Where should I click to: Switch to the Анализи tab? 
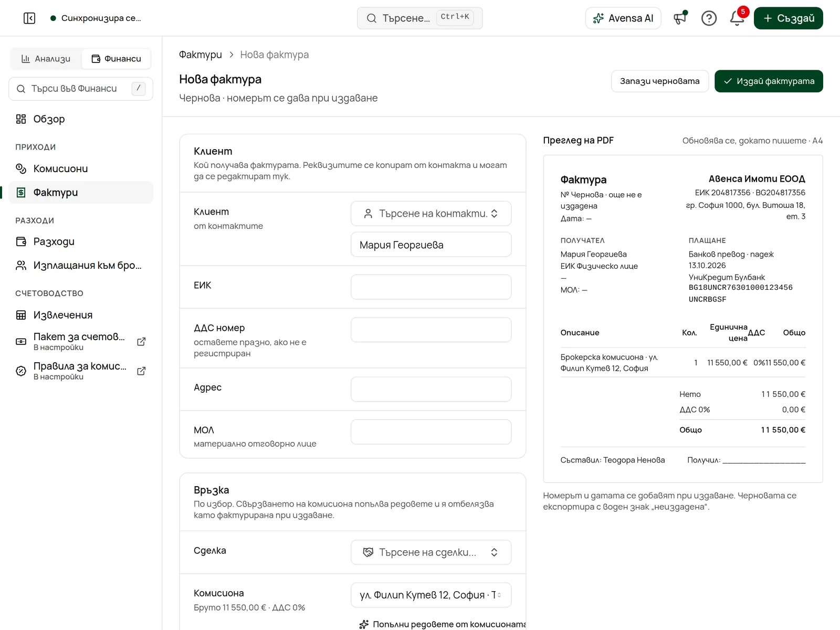pos(46,59)
